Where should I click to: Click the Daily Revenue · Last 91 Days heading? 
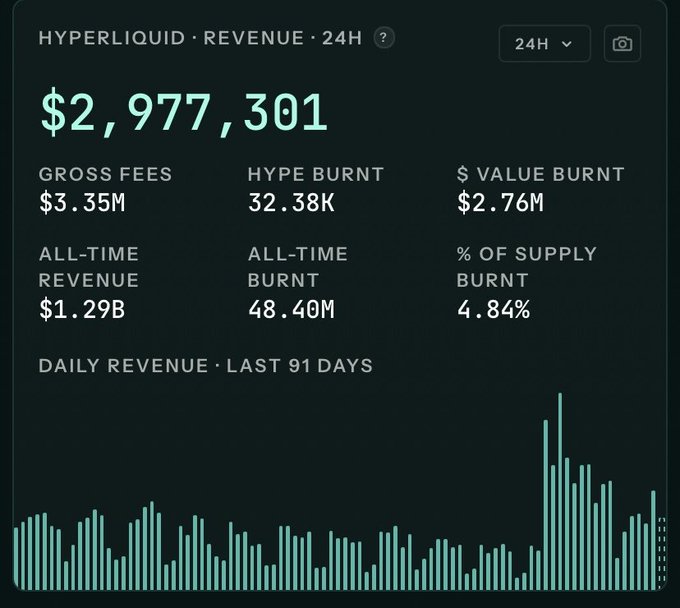click(x=206, y=366)
